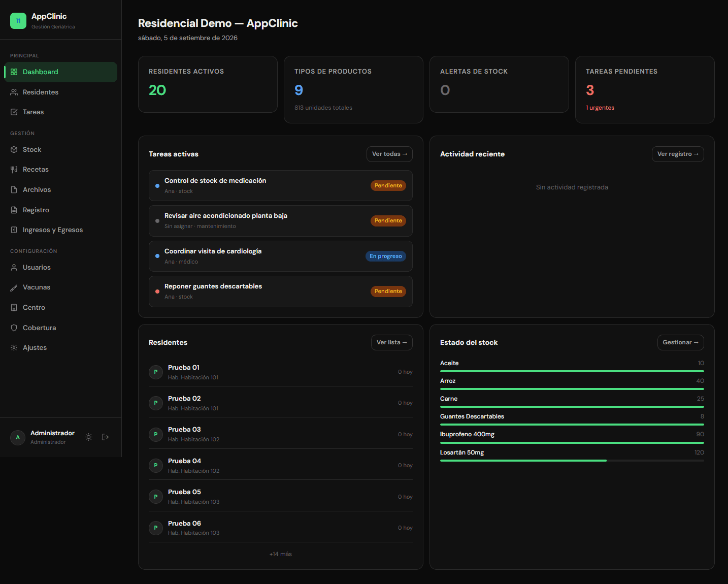Open task Revisar aire acondicionado planta baja
Viewport: 728px width, 584px height.
coord(281,221)
